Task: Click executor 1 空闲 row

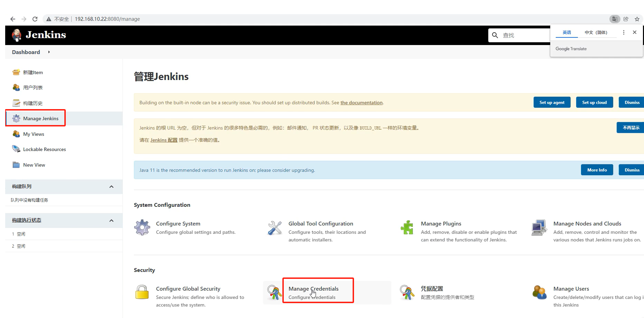Action: [x=64, y=234]
